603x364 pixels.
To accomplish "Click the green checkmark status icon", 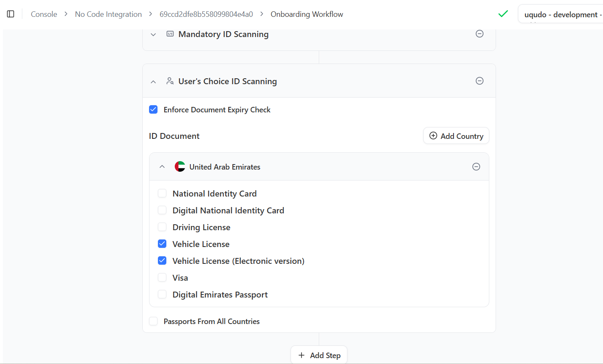I will click(503, 14).
